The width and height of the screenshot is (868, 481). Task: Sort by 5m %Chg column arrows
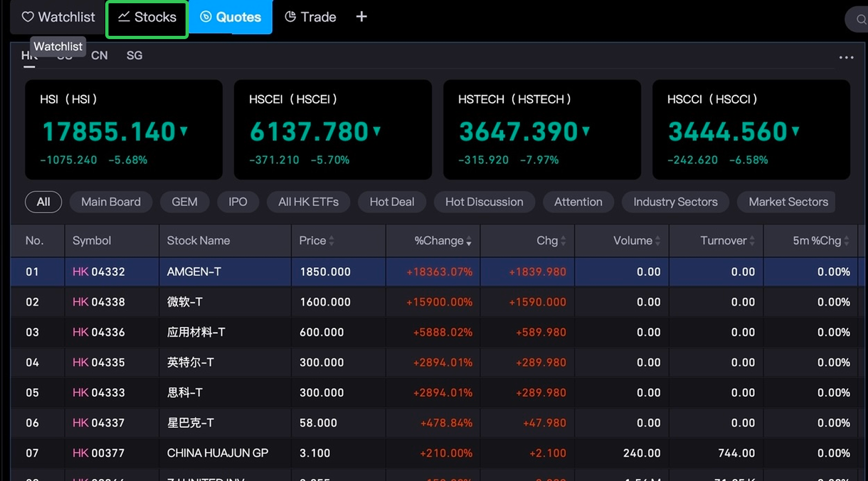coord(846,240)
